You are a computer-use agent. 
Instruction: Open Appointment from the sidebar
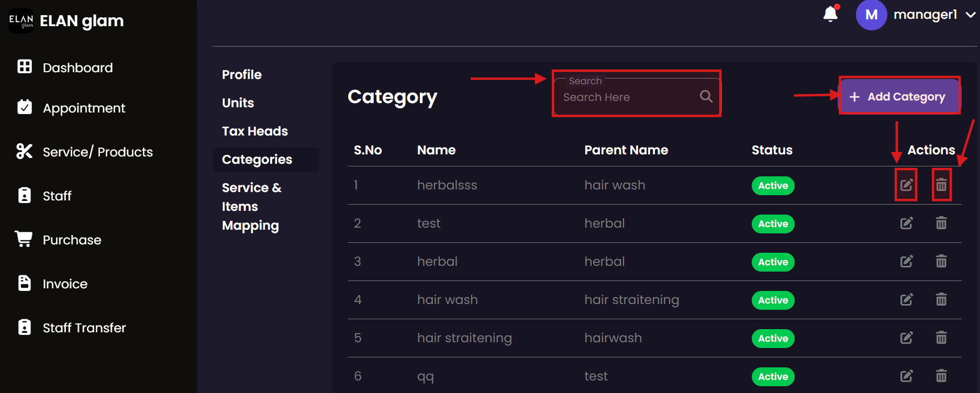tap(84, 108)
